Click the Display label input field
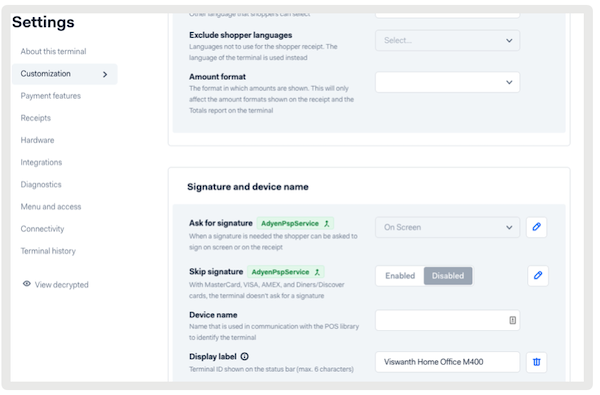The image size is (600, 395). coord(447,362)
